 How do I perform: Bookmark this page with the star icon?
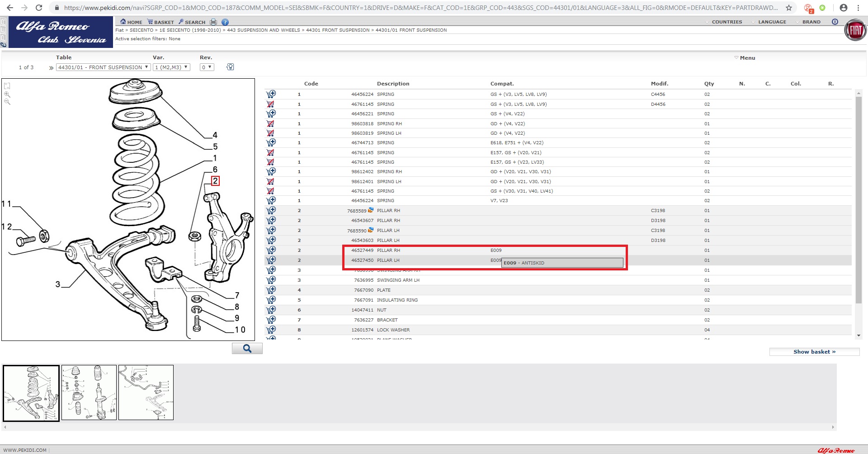click(x=788, y=8)
